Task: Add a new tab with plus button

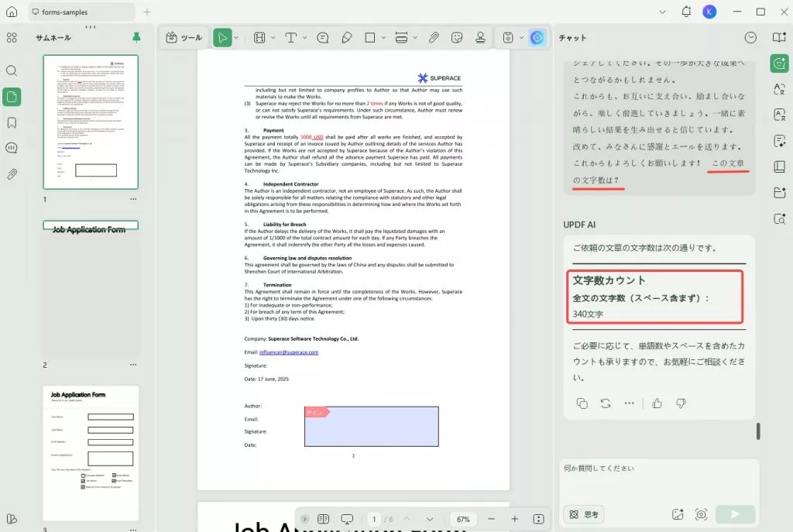Action: pyautogui.click(x=147, y=12)
